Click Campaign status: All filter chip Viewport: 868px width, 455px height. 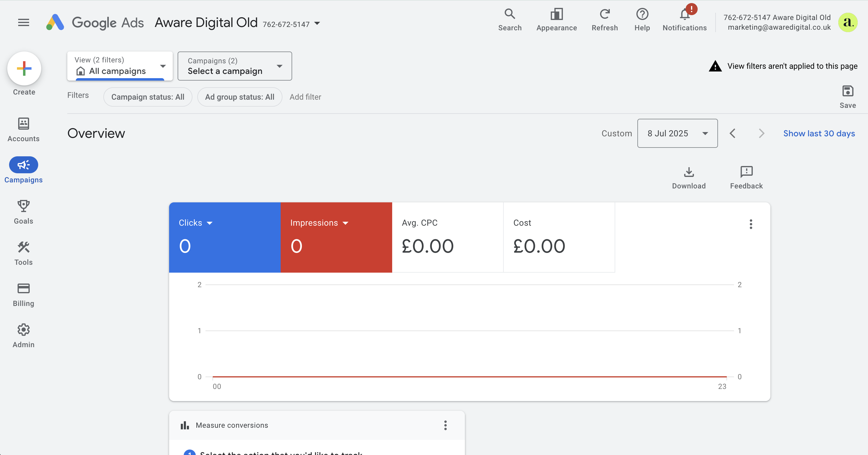[x=148, y=97]
